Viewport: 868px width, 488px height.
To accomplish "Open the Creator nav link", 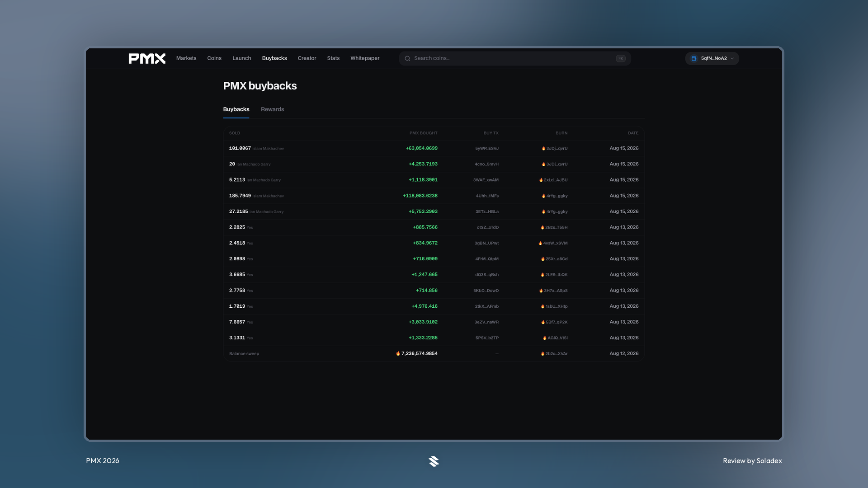I will [307, 58].
